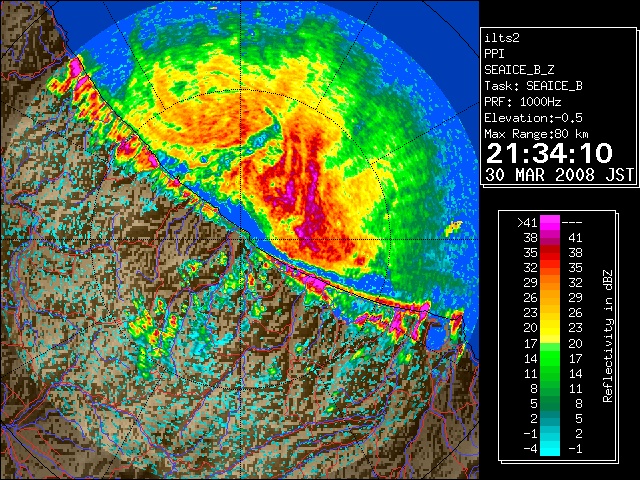The image size is (640, 480).
Task: Click the 'Task: SEAICE_B' line
Action: tap(533, 86)
